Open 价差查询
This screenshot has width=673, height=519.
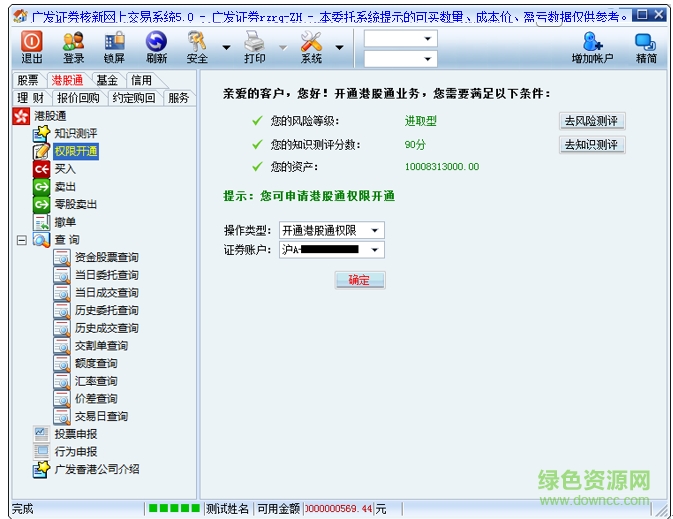96,398
